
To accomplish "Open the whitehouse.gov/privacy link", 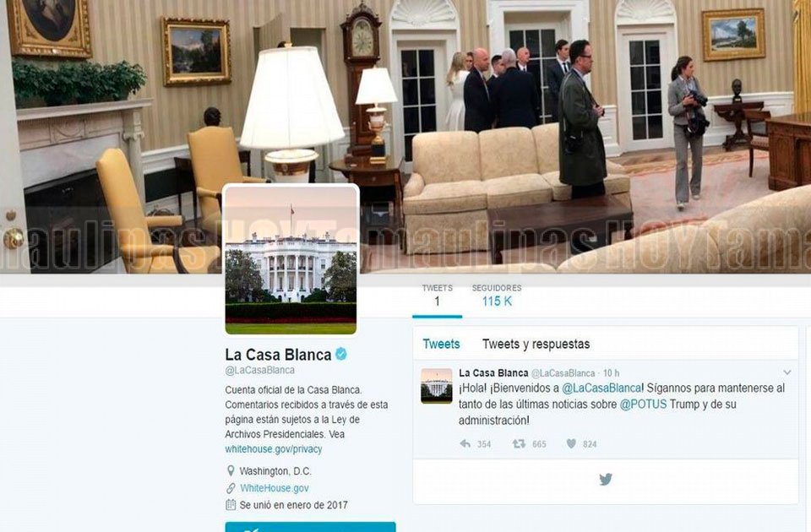I will [273, 448].
